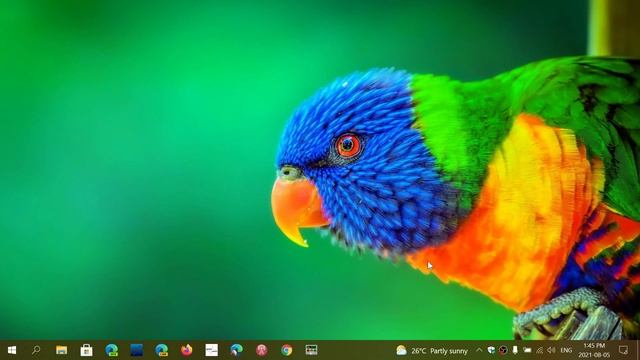
Task: Open the white document-like taskbar app
Action: pyautogui.click(x=211, y=350)
